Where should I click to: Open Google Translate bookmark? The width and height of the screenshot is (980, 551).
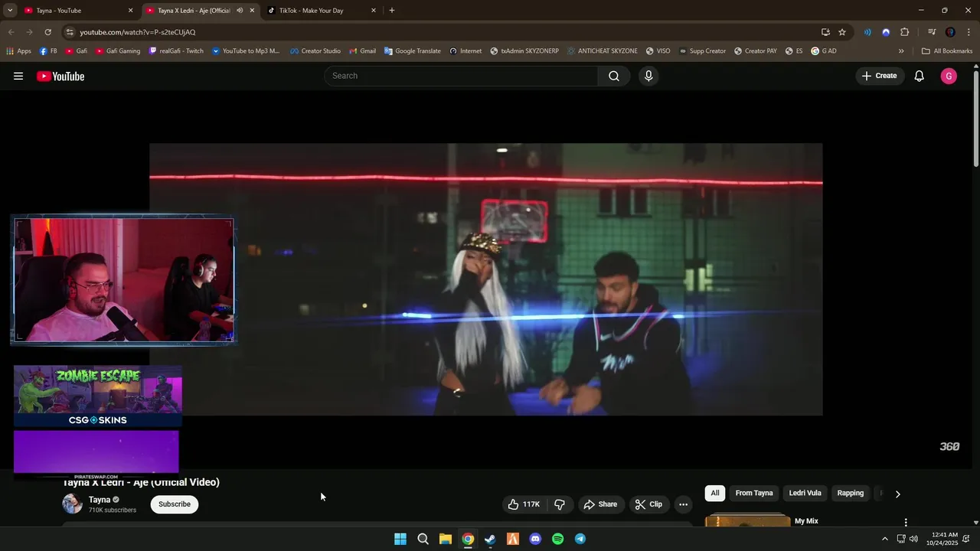point(413,51)
